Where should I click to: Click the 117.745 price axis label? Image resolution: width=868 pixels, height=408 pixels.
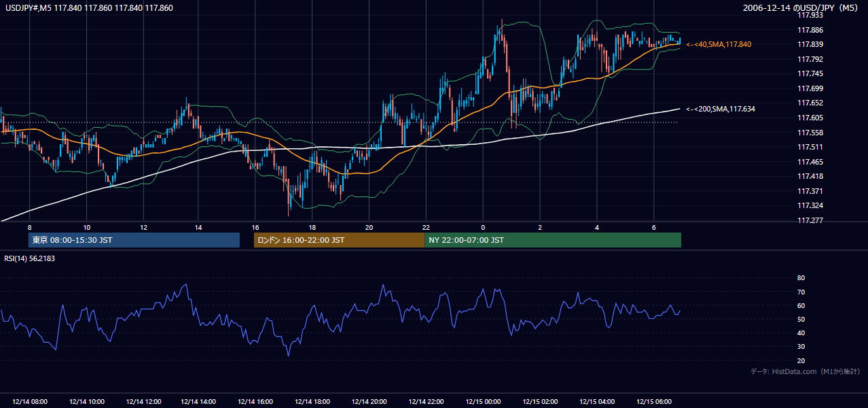click(810, 73)
